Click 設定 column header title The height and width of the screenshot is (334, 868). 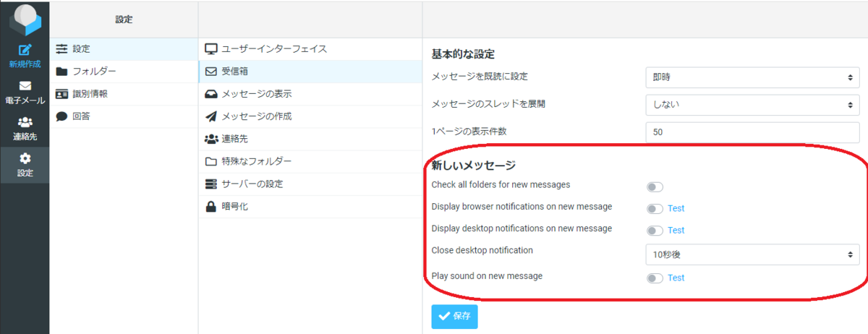tap(124, 20)
